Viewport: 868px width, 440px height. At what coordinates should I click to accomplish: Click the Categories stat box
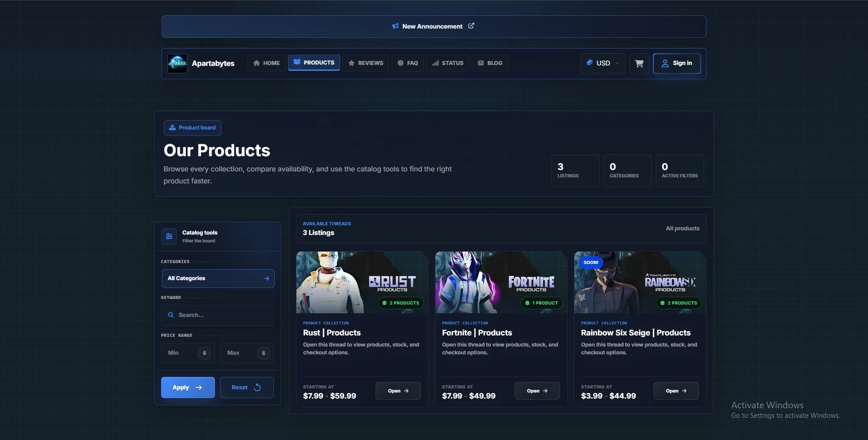point(627,171)
